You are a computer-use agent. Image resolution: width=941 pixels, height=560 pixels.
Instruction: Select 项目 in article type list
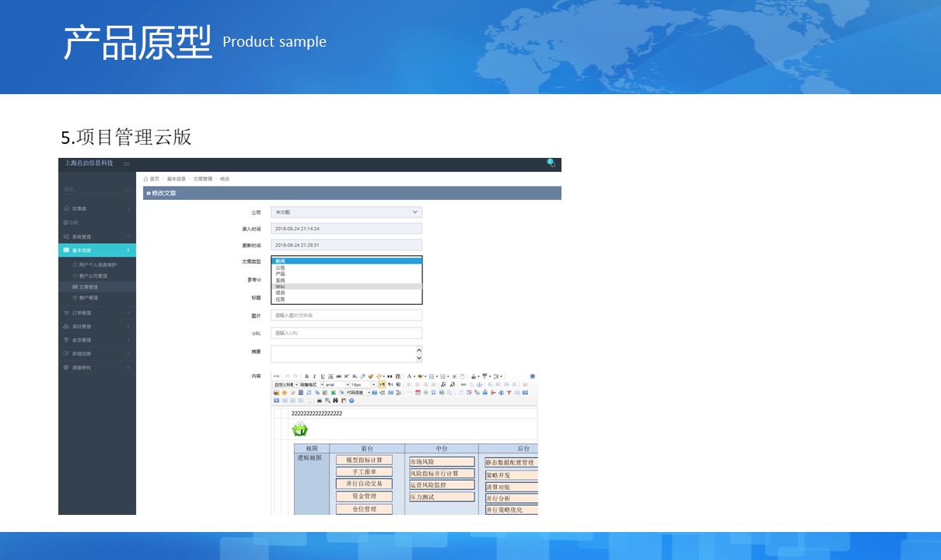coord(346,292)
